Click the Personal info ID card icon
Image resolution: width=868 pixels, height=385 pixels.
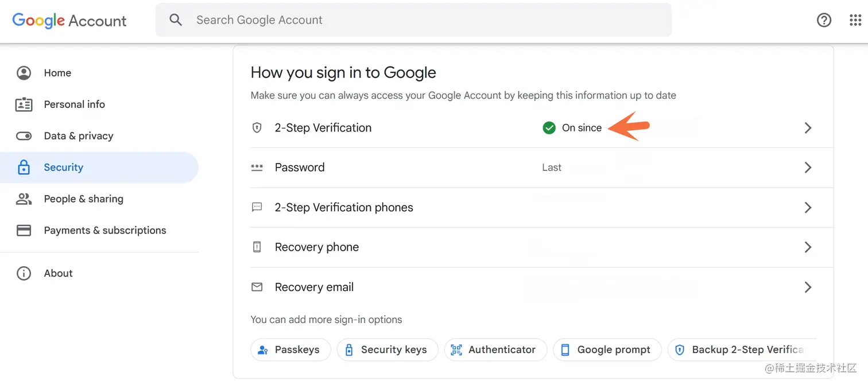point(24,104)
